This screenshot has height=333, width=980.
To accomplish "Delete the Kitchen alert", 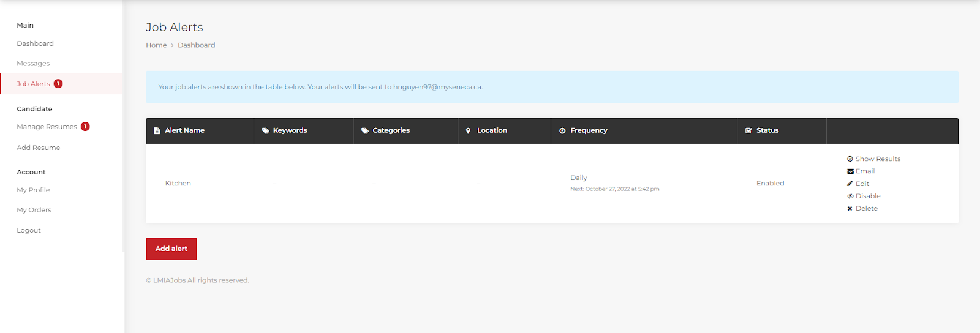I will (866, 209).
